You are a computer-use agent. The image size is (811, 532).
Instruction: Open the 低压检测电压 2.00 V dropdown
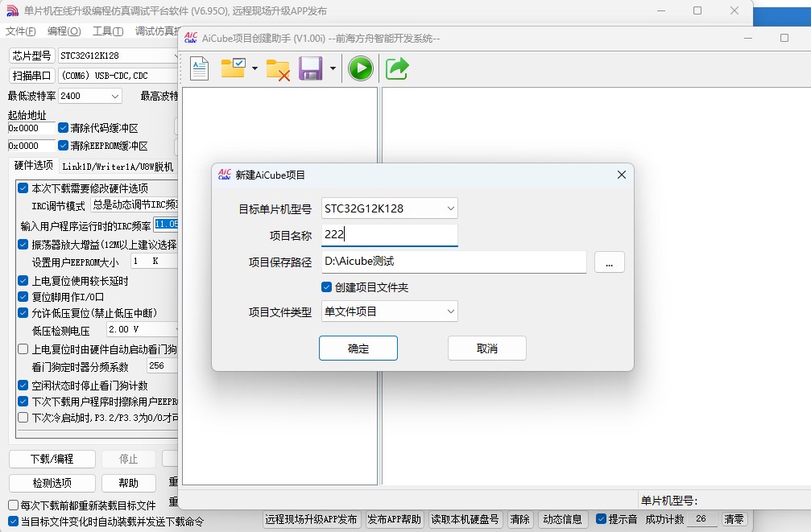(x=143, y=329)
